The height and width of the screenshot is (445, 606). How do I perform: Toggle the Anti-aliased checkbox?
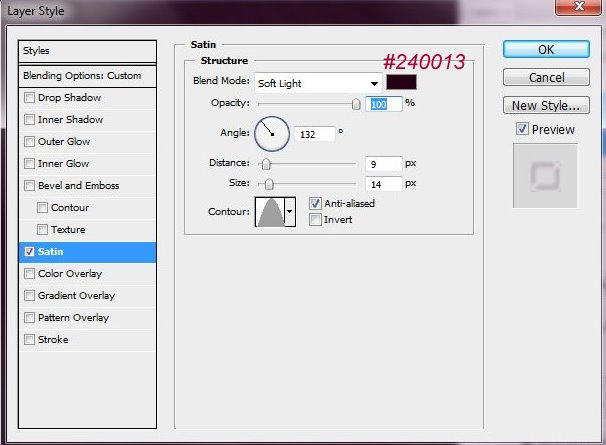(x=316, y=203)
